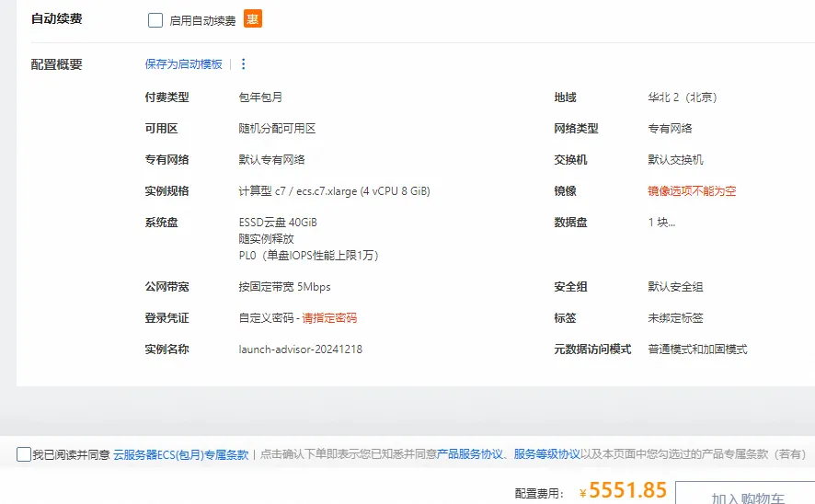
Task: Click the 加入购物车 button
Action: pyautogui.click(x=746, y=497)
